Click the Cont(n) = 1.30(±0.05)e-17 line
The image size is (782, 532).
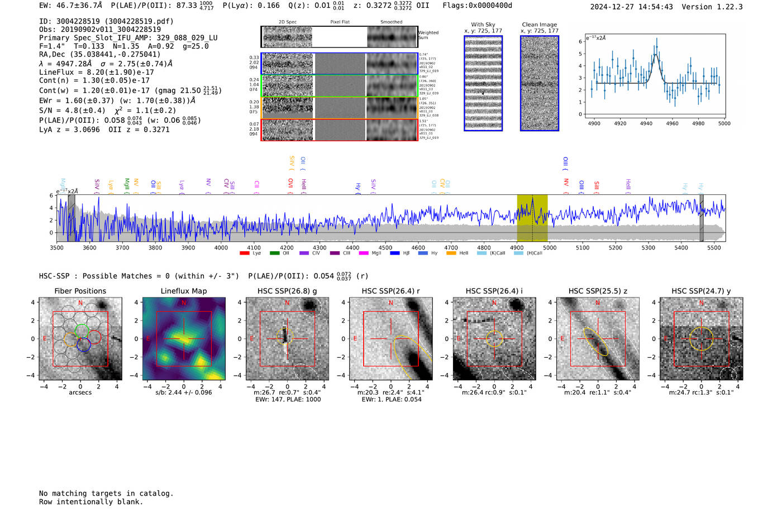tap(94, 80)
